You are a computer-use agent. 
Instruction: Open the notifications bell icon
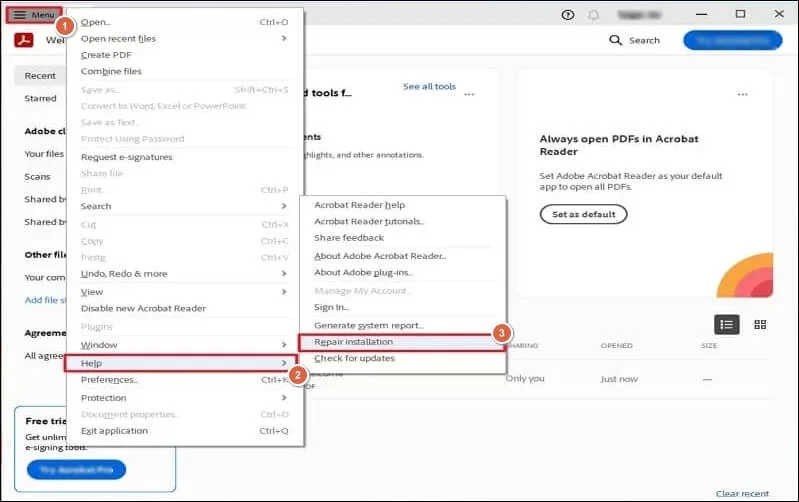click(x=594, y=15)
